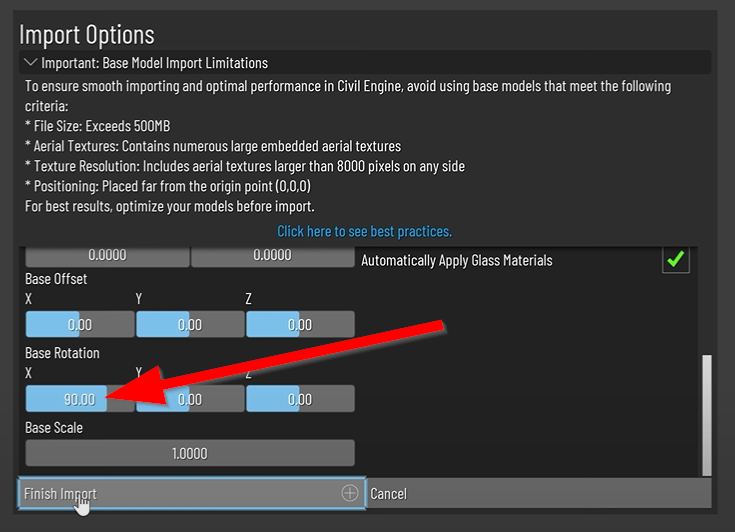Click the Base Rotation label
The width and height of the screenshot is (735, 532).
[x=62, y=353]
